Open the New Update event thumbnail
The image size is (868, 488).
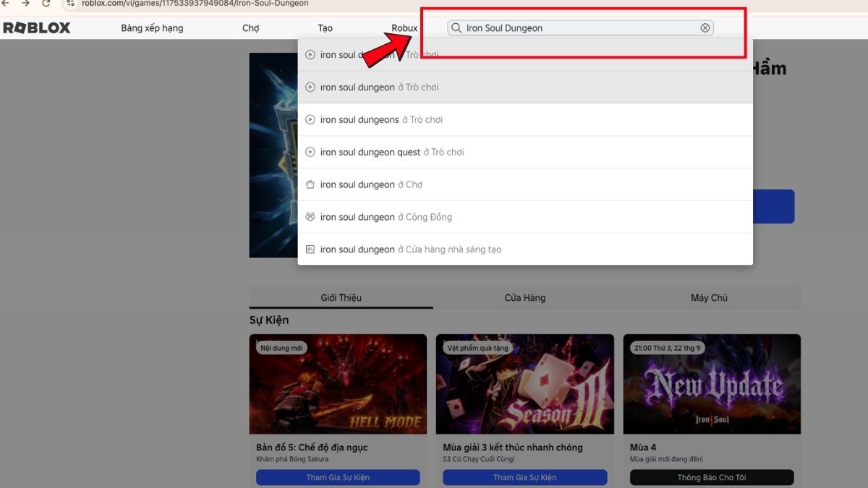pyautogui.click(x=712, y=384)
